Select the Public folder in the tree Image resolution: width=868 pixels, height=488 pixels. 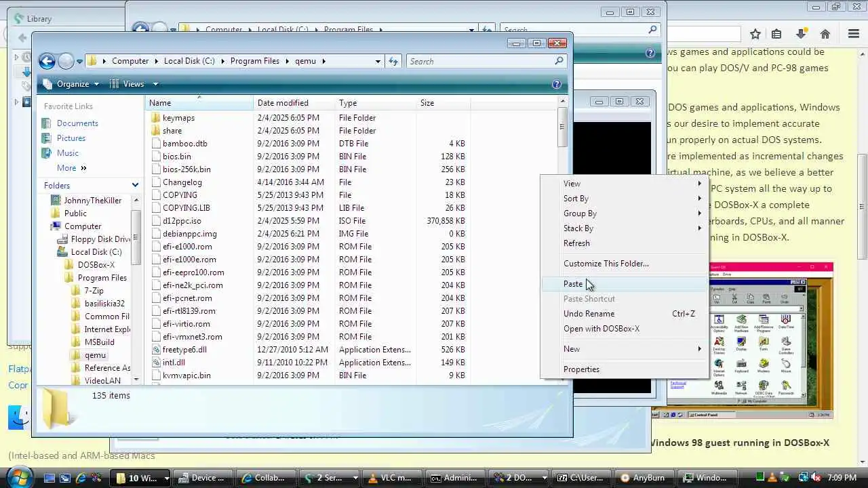[75, 213]
